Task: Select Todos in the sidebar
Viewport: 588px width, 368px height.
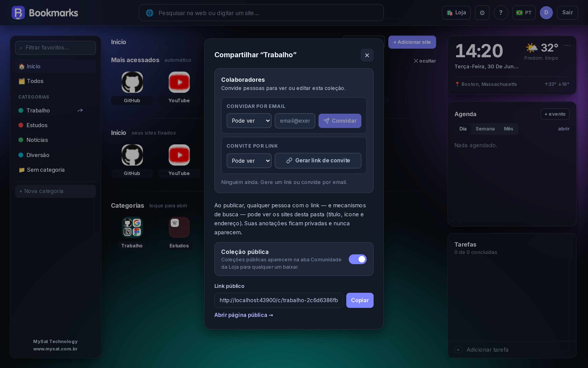Action: 55,81
